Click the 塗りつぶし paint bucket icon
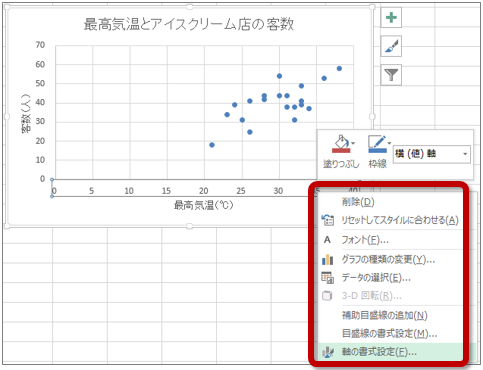The image size is (483, 370). [x=341, y=144]
